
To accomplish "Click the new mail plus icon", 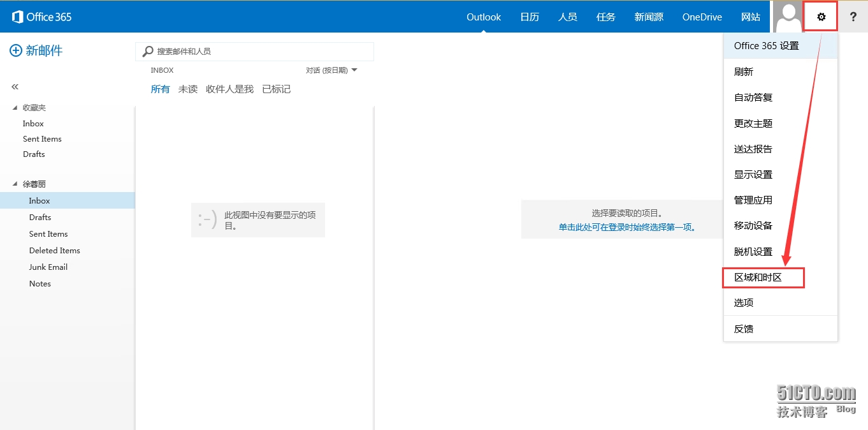I will 16,51.
